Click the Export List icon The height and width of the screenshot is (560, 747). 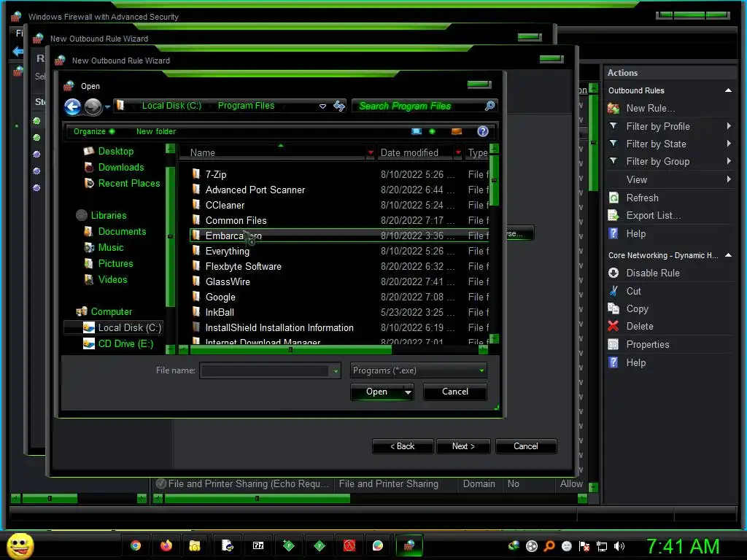pos(614,216)
